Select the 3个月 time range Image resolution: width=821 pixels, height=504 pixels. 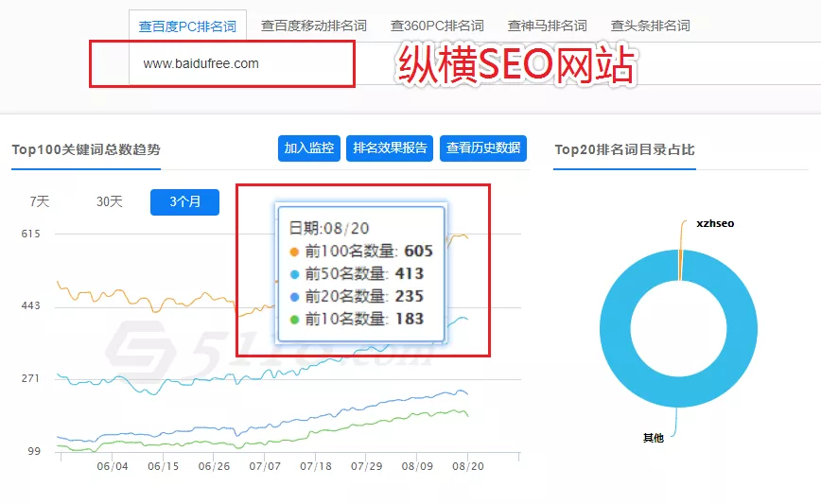184,202
